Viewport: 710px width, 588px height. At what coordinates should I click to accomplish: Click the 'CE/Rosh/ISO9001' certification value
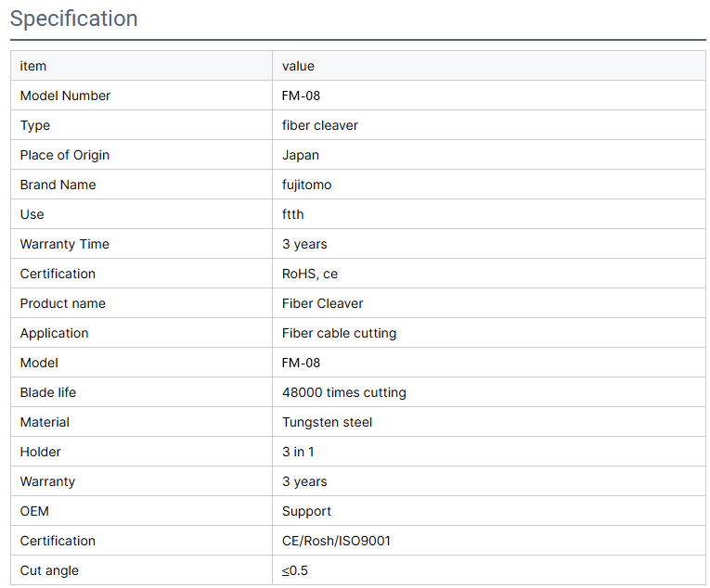[336, 541]
